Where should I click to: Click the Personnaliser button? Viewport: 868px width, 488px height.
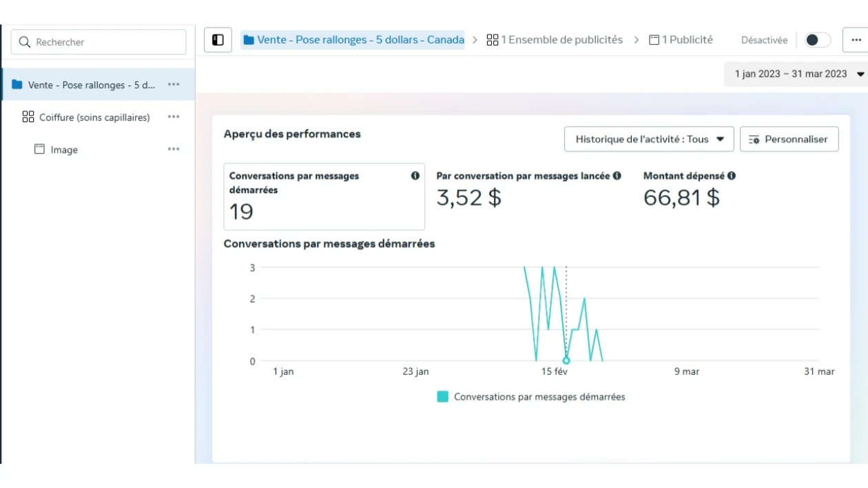[789, 139]
